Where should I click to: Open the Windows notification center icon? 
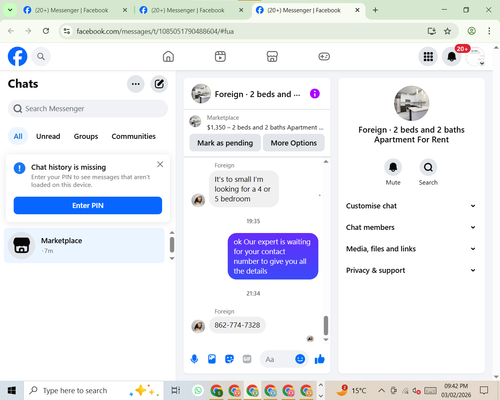pos(484,390)
